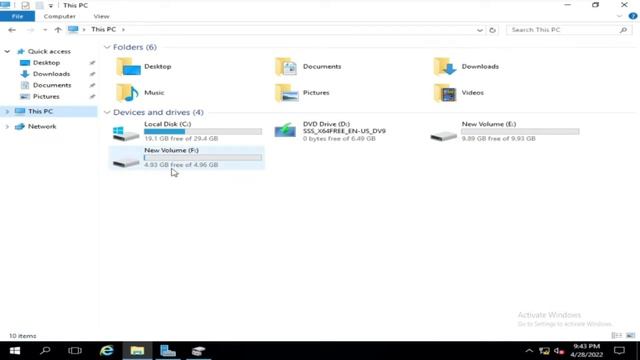Click the New Volume (E:) capacity bar
Screen dimensions: 640x360
(520, 131)
